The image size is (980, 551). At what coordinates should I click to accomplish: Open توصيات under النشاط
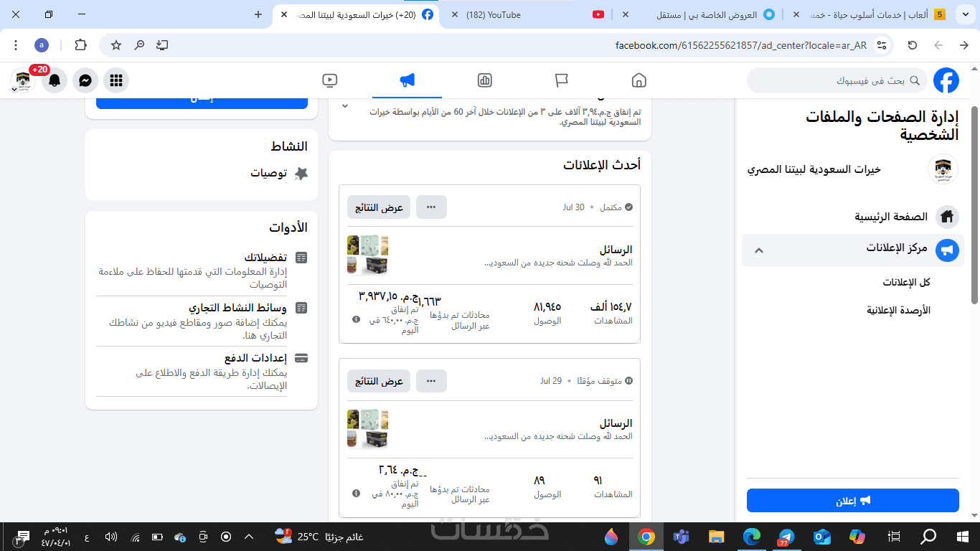(279, 173)
